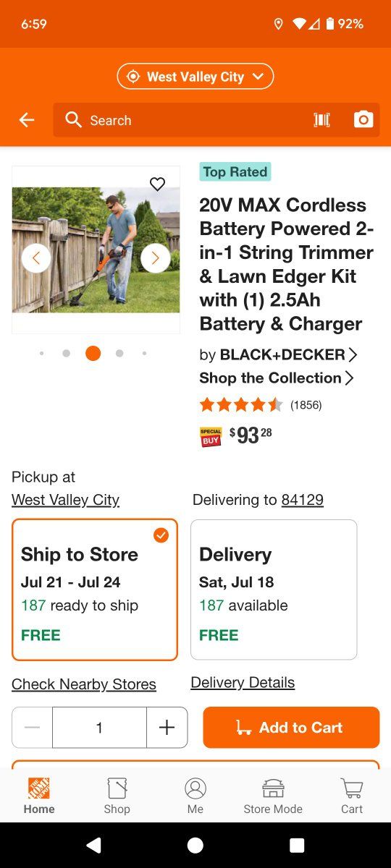Add item to cart
This screenshot has width=391, height=868.
tap(291, 728)
